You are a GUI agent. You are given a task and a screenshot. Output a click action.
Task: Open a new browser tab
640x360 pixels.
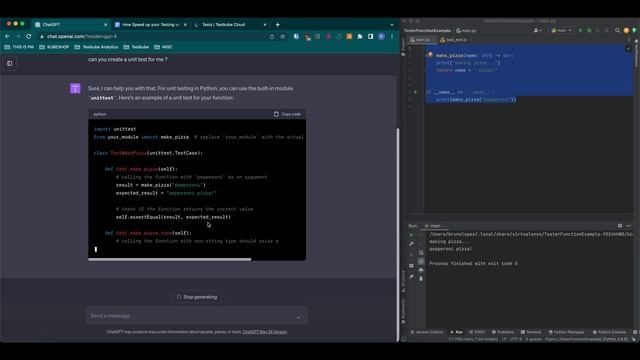tap(278, 24)
